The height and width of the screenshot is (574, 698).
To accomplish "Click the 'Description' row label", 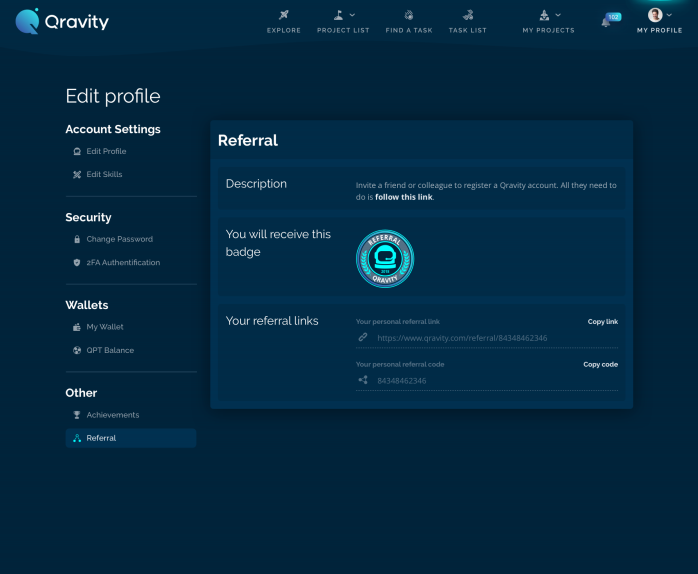I will pyautogui.click(x=256, y=184).
